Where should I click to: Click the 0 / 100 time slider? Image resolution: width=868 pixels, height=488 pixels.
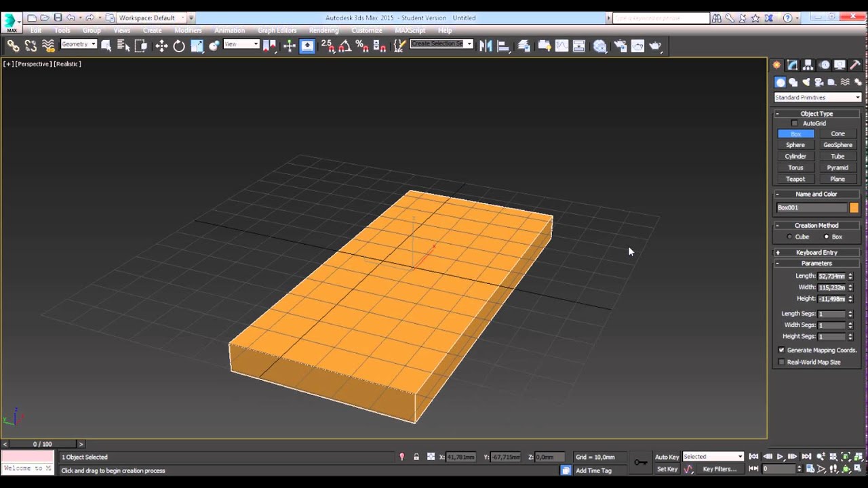click(42, 445)
